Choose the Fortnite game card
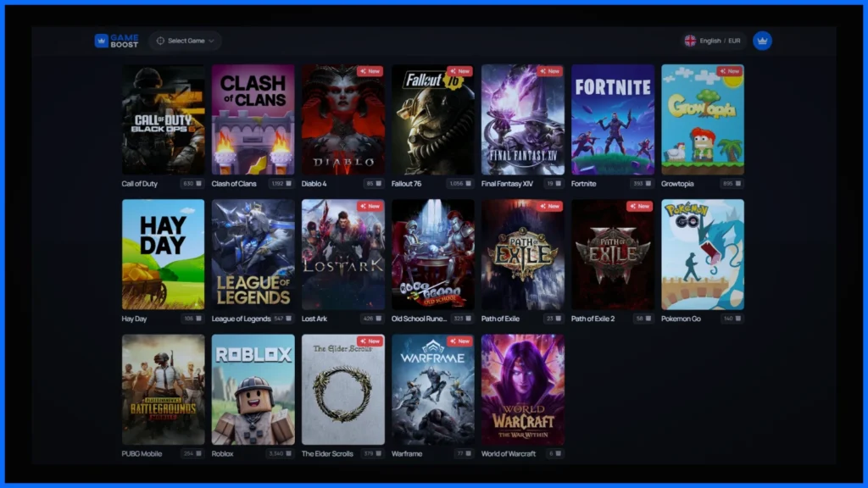The height and width of the screenshot is (488, 868). point(613,119)
